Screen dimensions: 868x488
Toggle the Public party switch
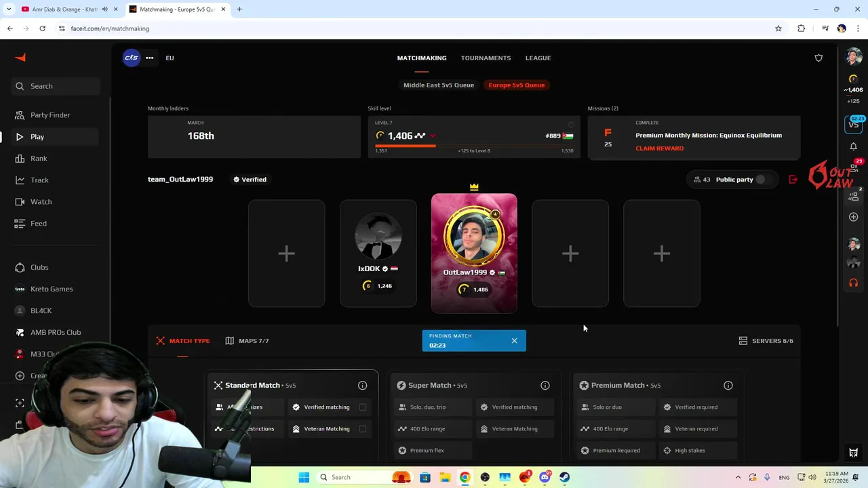(x=763, y=180)
